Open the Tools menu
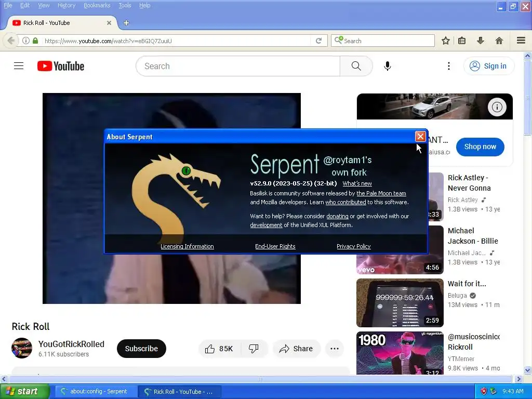Viewport: 532px width, 399px height. pyautogui.click(x=125, y=5)
